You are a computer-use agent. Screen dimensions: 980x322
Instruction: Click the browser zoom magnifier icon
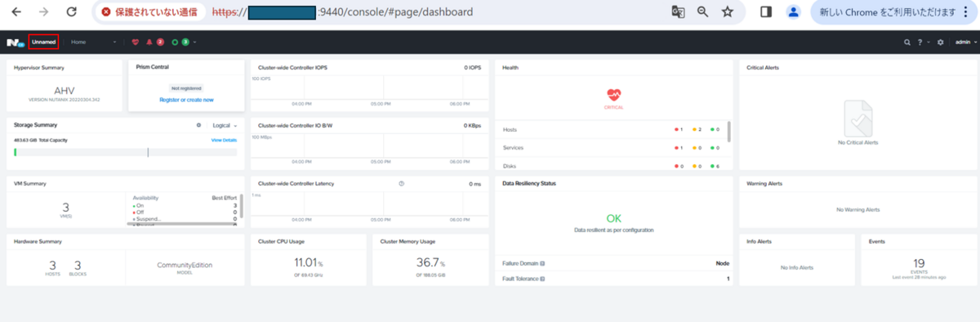point(702,12)
